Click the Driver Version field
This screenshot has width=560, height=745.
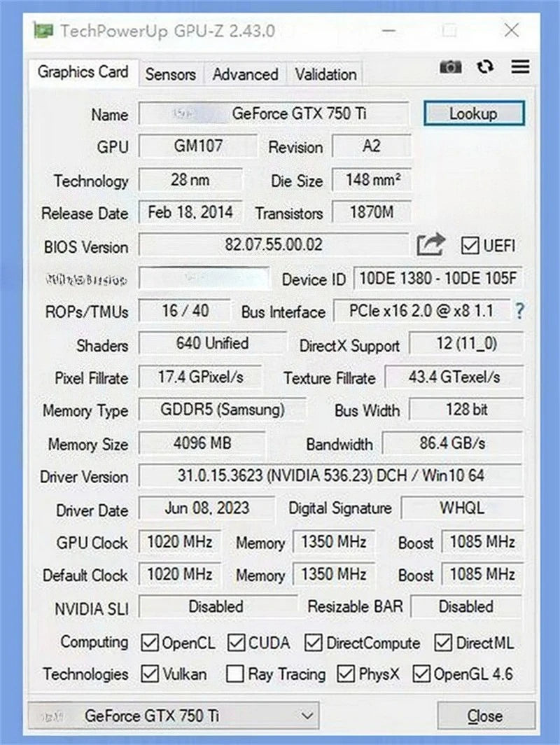tap(330, 475)
